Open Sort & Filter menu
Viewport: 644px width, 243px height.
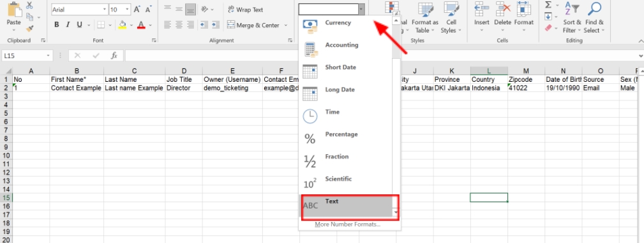point(572,17)
